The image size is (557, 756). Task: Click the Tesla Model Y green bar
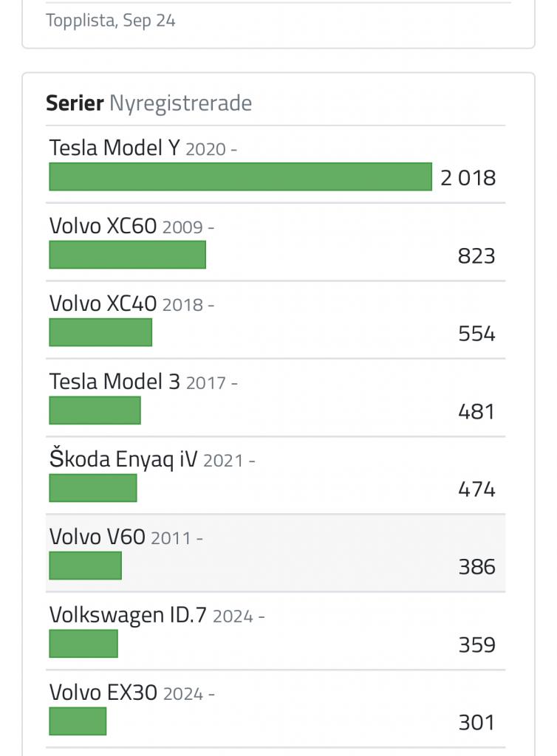click(x=240, y=177)
